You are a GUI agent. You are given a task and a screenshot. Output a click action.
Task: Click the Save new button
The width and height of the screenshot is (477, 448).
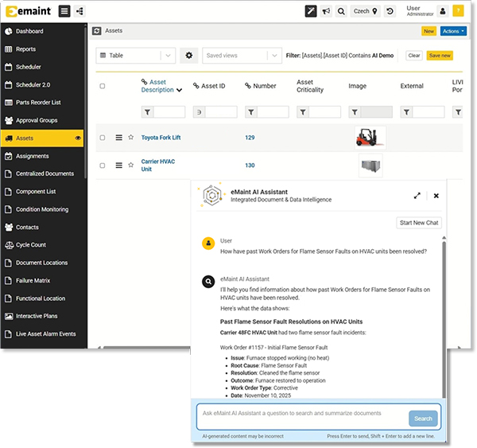[440, 56]
